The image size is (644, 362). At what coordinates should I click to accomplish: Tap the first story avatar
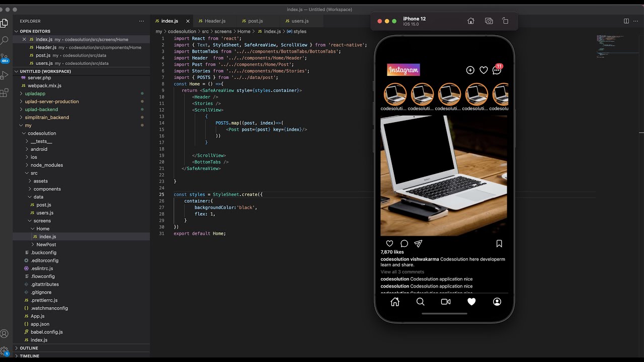point(395,94)
